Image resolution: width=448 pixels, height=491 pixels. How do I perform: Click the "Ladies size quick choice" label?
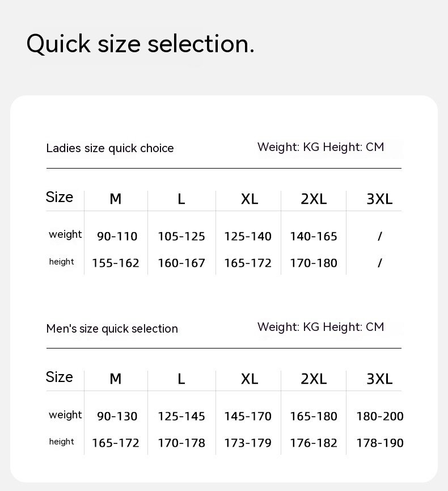[x=110, y=148]
